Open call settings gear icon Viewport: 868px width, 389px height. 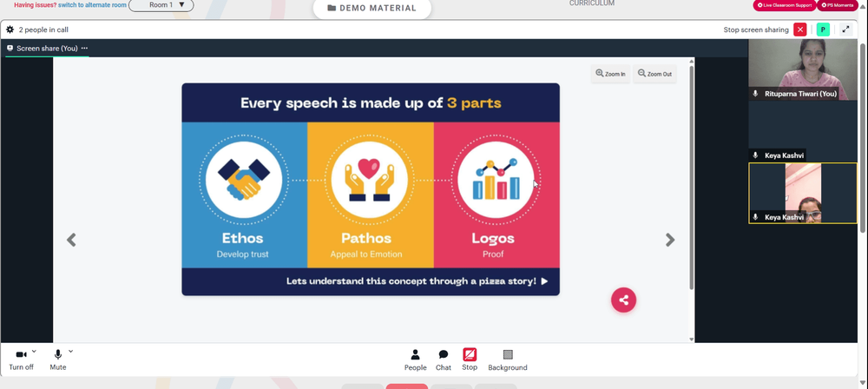click(x=10, y=30)
